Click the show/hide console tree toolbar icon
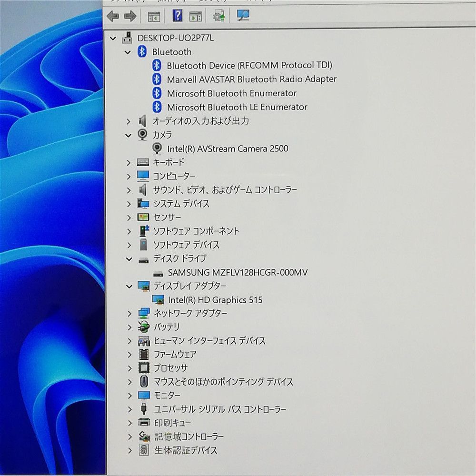This screenshot has width=476, height=476. [154, 16]
